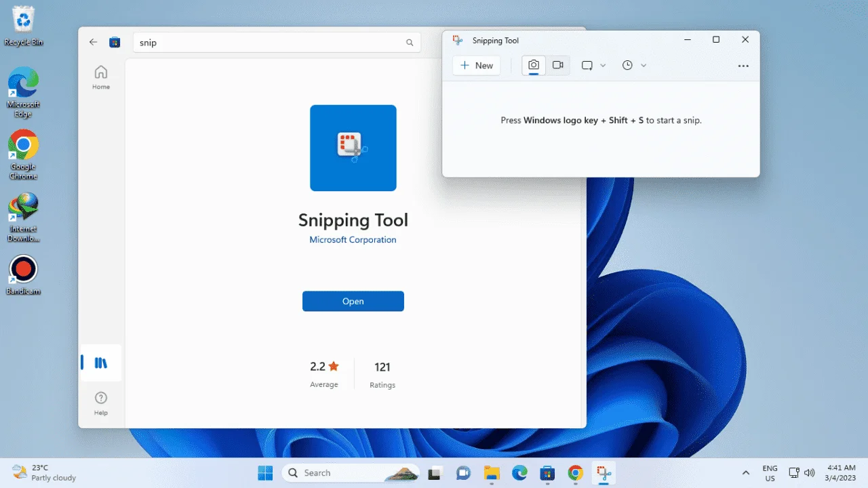Maximize the Snipping Tool window
868x488 pixels.
716,40
